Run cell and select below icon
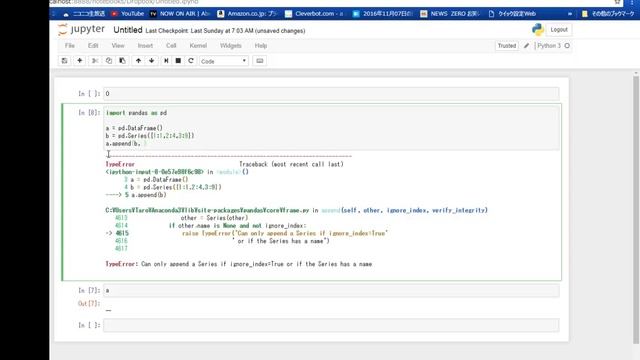 pos(166,61)
